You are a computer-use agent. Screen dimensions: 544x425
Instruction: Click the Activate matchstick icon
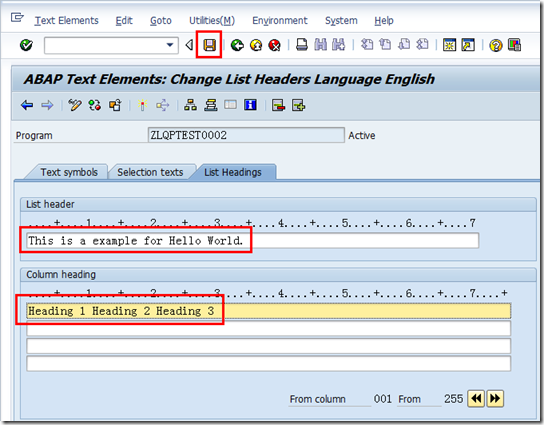pyautogui.click(x=142, y=105)
